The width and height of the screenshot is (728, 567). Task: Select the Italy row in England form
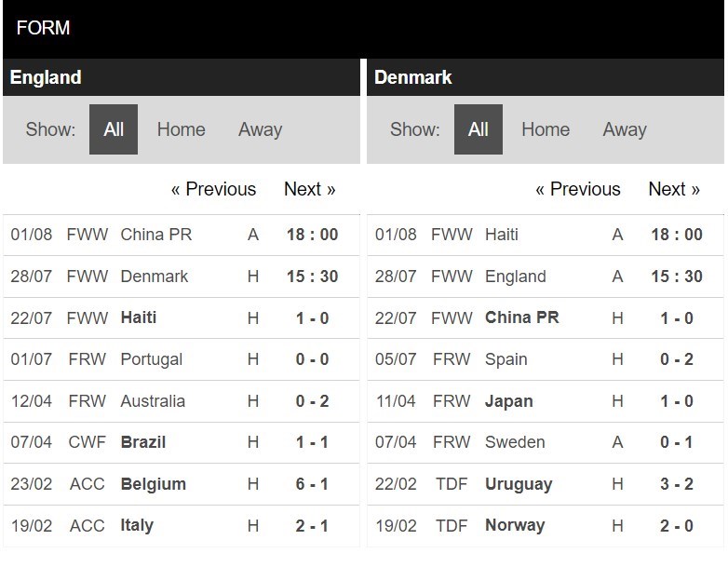[x=182, y=526]
